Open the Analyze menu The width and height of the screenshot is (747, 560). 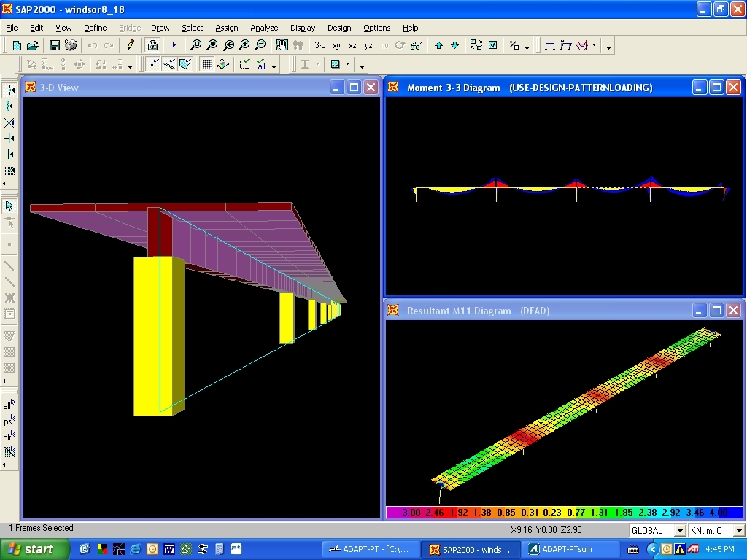click(264, 28)
